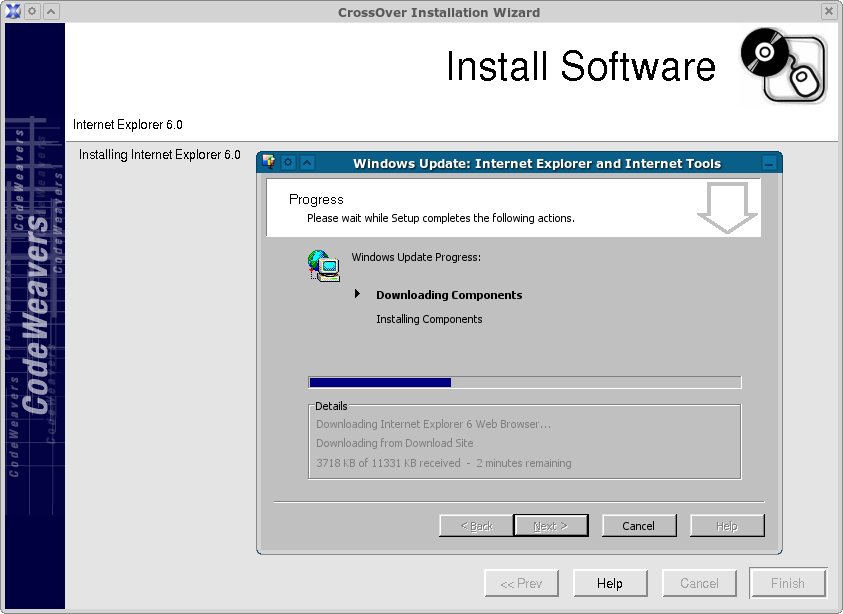The width and height of the screenshot is (843, 614).
Task: Click 'Downloading Internet Explorer 6 Web Browser...' detail
Action: pyautogui.click(x=433, y=424)
